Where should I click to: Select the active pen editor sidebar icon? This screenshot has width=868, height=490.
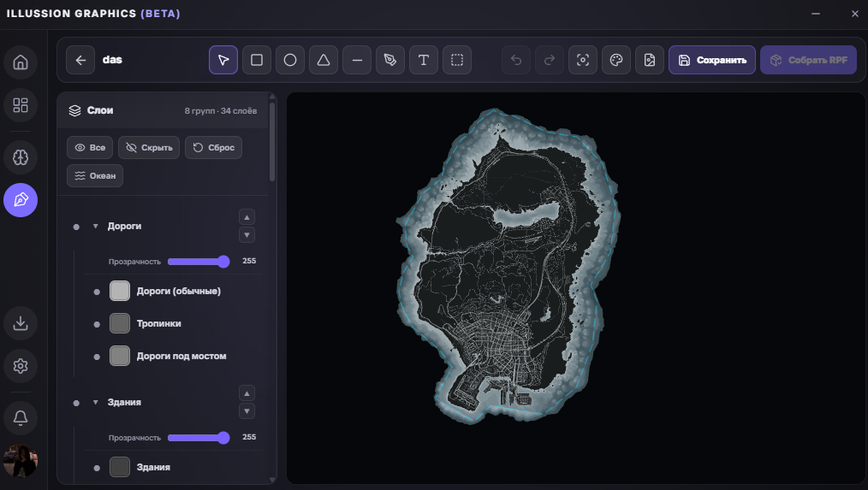coord(21,199)
